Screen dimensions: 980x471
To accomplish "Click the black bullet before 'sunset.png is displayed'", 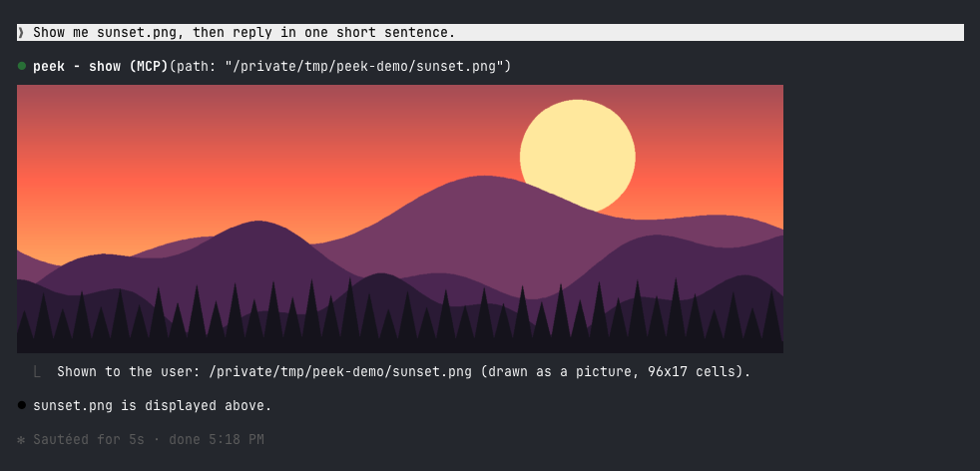I will point(22,405).
